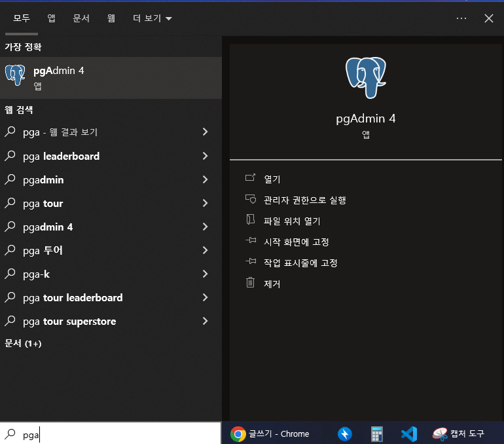Screen dimensions: 504x444
Task: Click the search magnifier in taskbar box
Action: coord(10,434)
